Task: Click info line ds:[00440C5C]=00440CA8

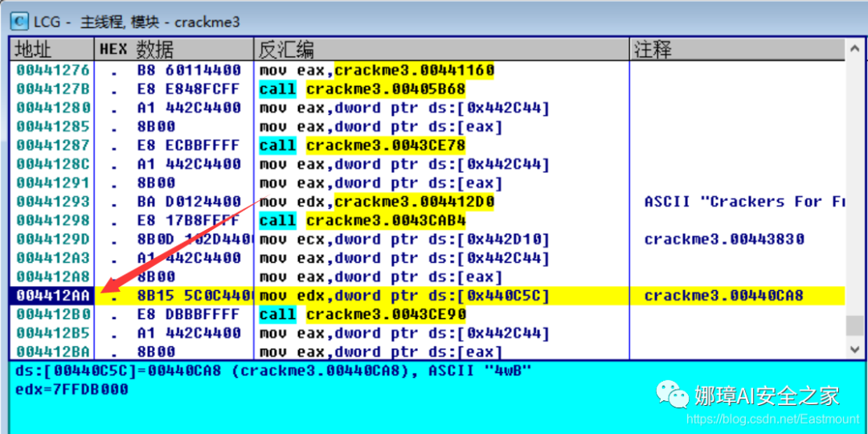Action: click(273, 371)
